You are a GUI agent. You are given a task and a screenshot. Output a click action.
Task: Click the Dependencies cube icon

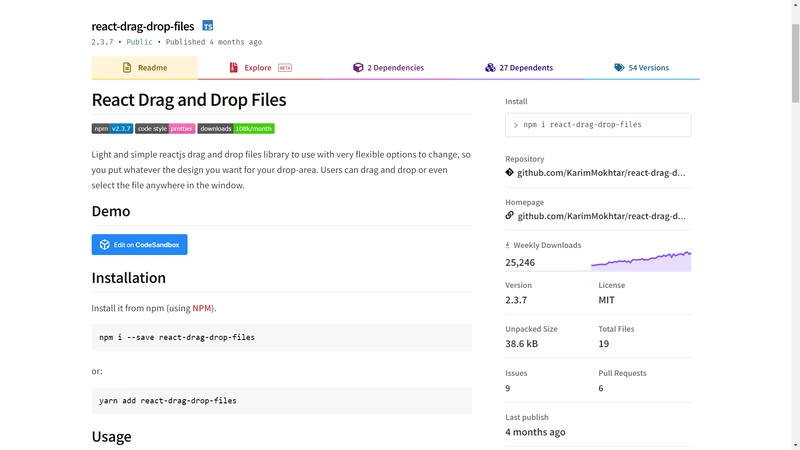click(358, 68)
